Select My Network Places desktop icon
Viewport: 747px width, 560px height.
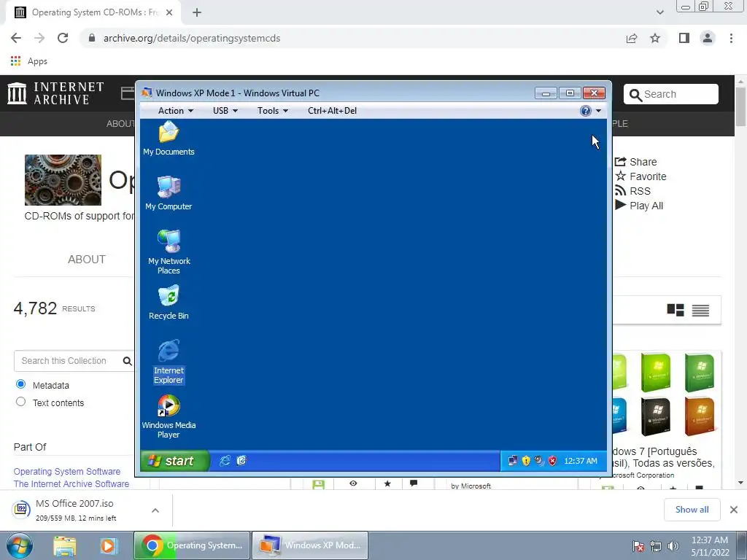[x=169, y=252]
